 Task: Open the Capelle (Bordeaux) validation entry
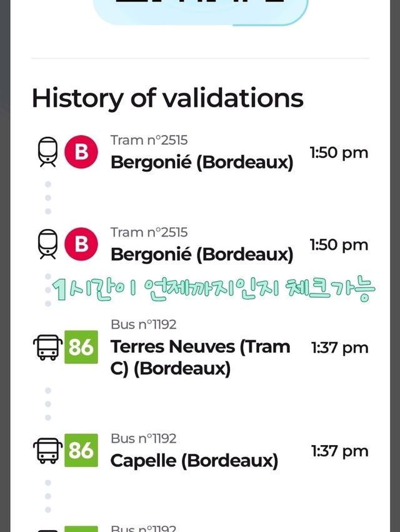click(194, 461)
